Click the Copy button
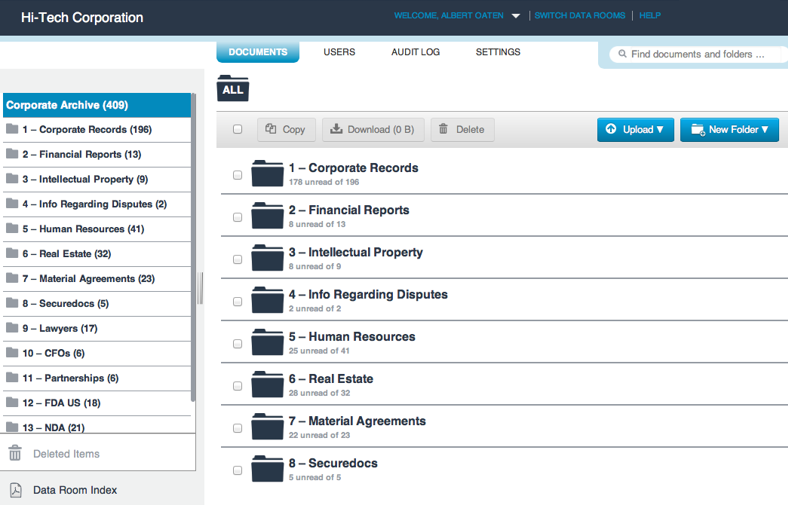Image resolution: width=788 pixels, height=505 pixels. tap(286, 130)
